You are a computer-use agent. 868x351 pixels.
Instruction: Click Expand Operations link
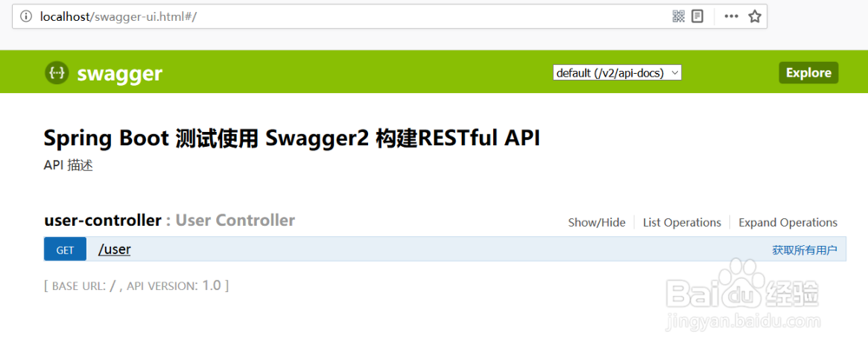(x=788, y=222)
